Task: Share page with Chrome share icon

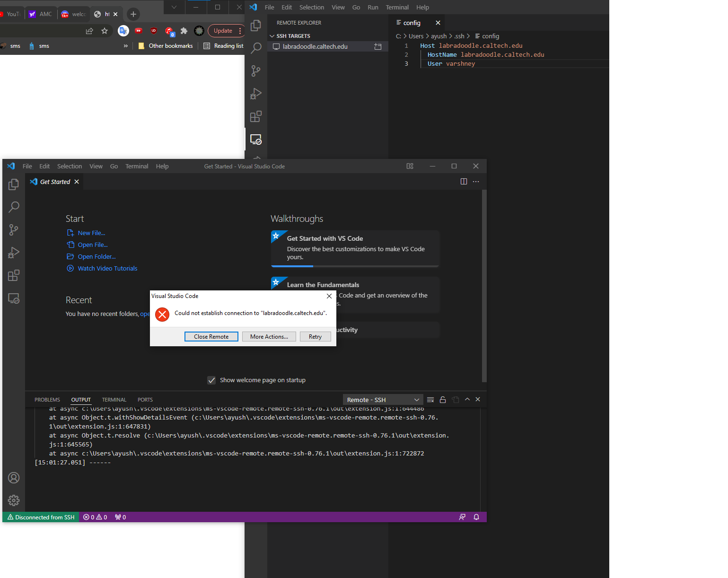Action: point(89,31)
